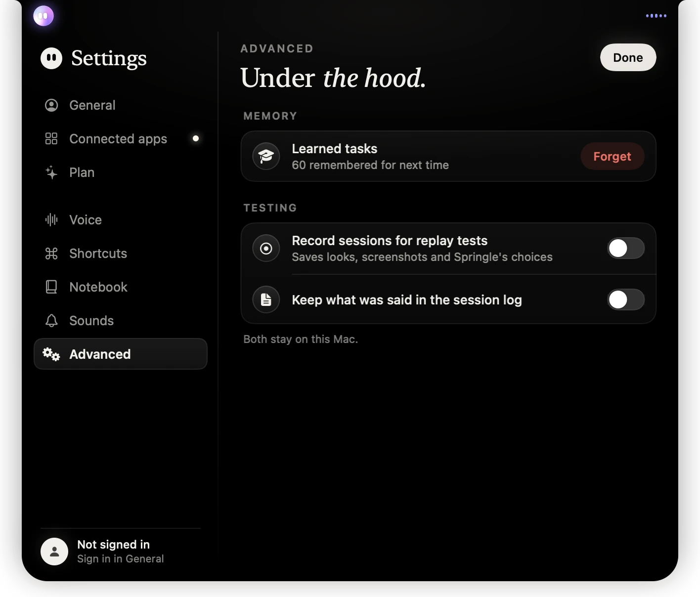Screen dimensions: 700x597
Task: Open the Sounds section
Action: click(120, 321)
